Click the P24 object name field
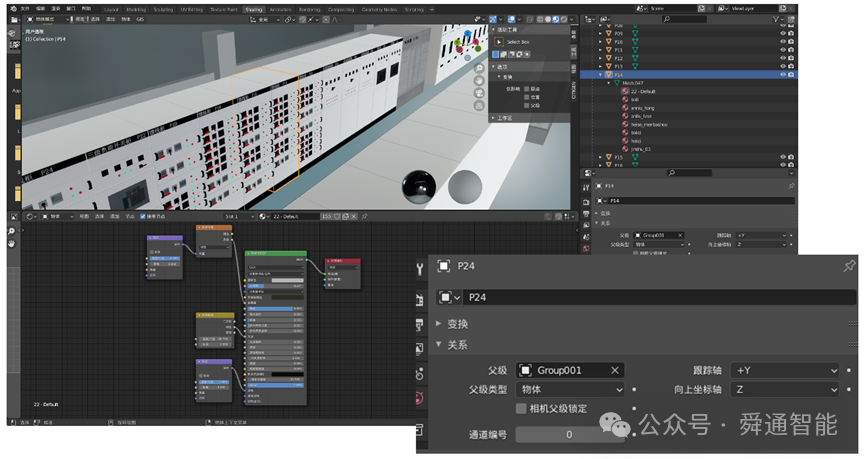Screen dimensions: 865x459 coord(659,297)
